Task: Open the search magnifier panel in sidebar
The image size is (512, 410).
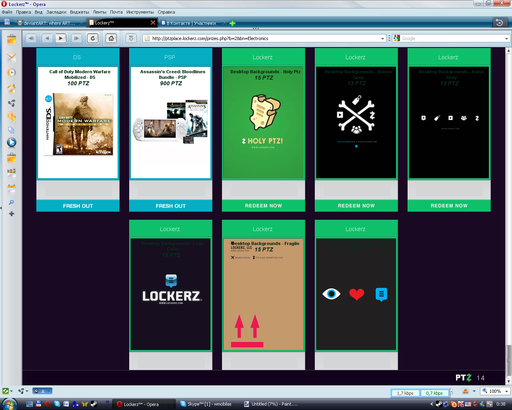Action: click(11, 202)
